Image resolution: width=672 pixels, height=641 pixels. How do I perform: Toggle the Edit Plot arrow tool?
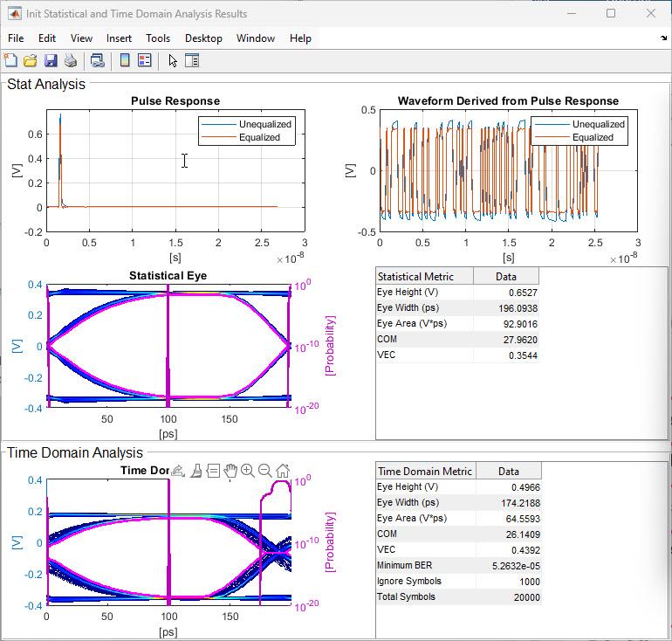[x=173, y=60]
